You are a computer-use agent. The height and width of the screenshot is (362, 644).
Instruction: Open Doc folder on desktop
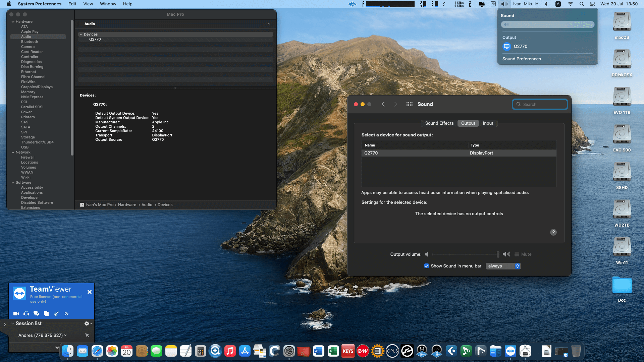point(622,289)
